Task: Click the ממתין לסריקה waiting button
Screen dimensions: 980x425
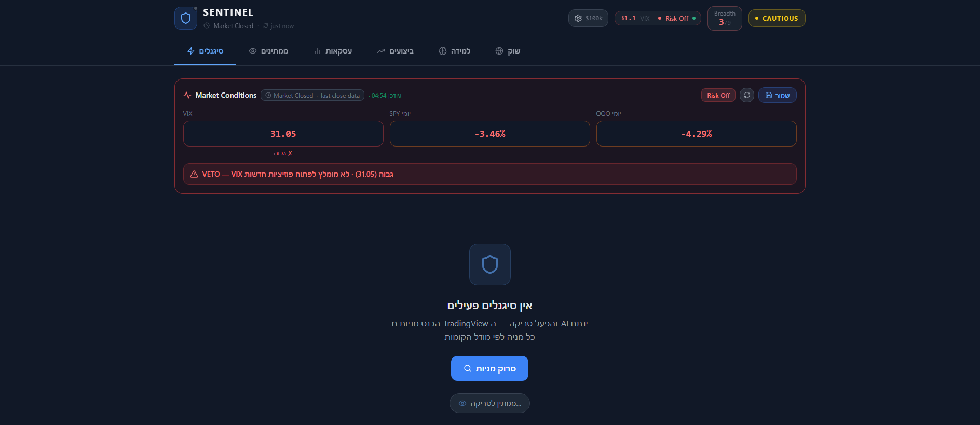Action: pos(489,403)
